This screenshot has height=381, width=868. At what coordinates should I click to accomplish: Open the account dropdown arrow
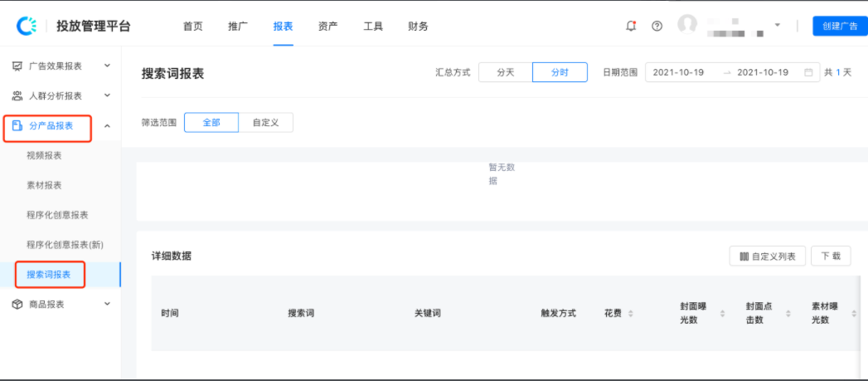[x=777, y=26]
